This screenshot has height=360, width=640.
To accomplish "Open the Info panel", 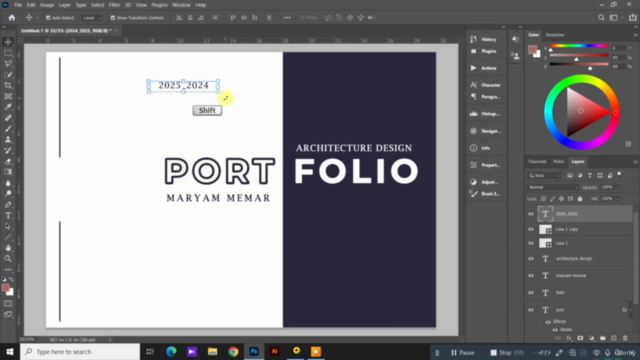I will 481,148.
